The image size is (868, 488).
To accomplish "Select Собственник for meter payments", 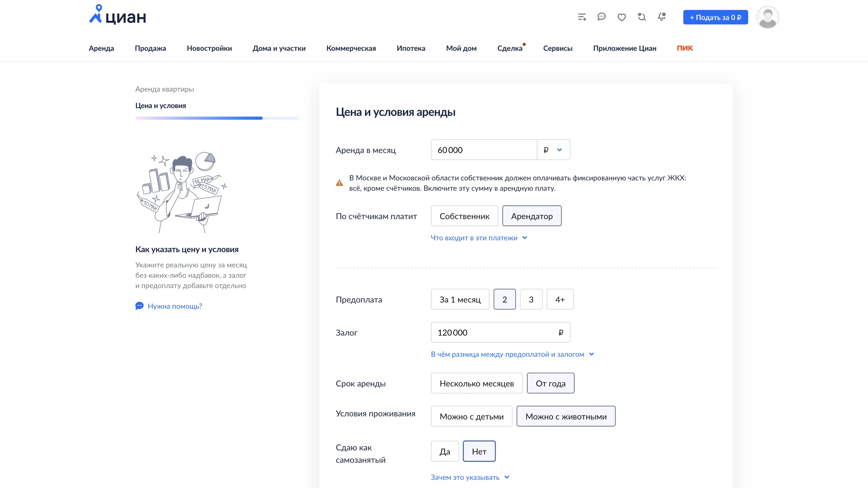I will click(464, 216).
